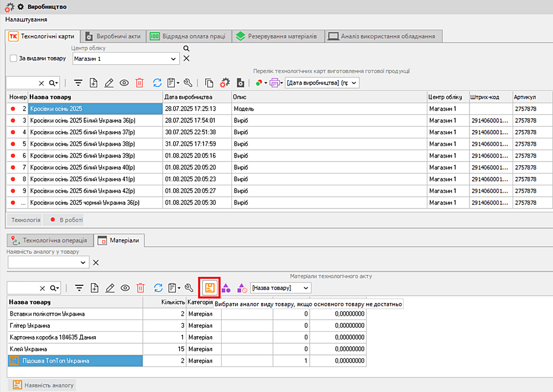Toggle the eye view icon in materials toolbar
The width and height of the screenshot is (553, 392).
(125, 288)
